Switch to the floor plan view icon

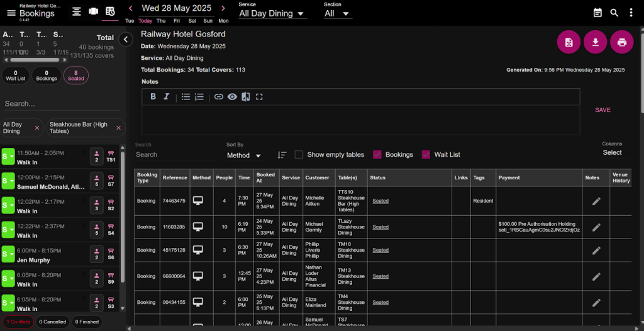pyautogui.click(x=93, y=11)
